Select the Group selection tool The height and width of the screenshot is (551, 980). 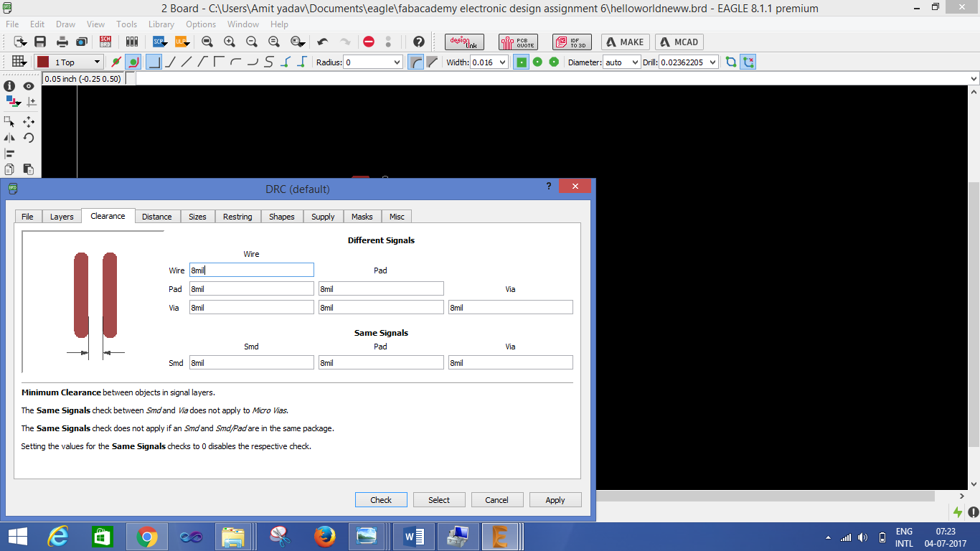(x=10, y=121)
